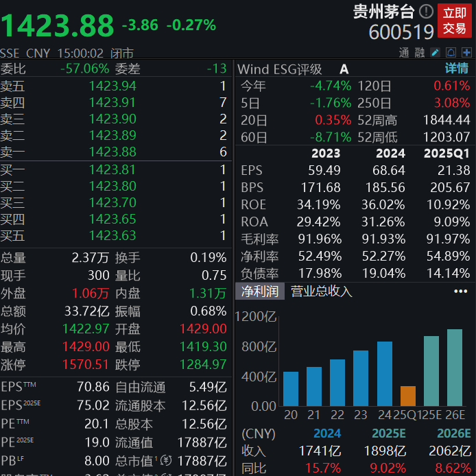Click the 2023 column header
Viewport: 476px width, 476px height.
click(x=326, y=154)
